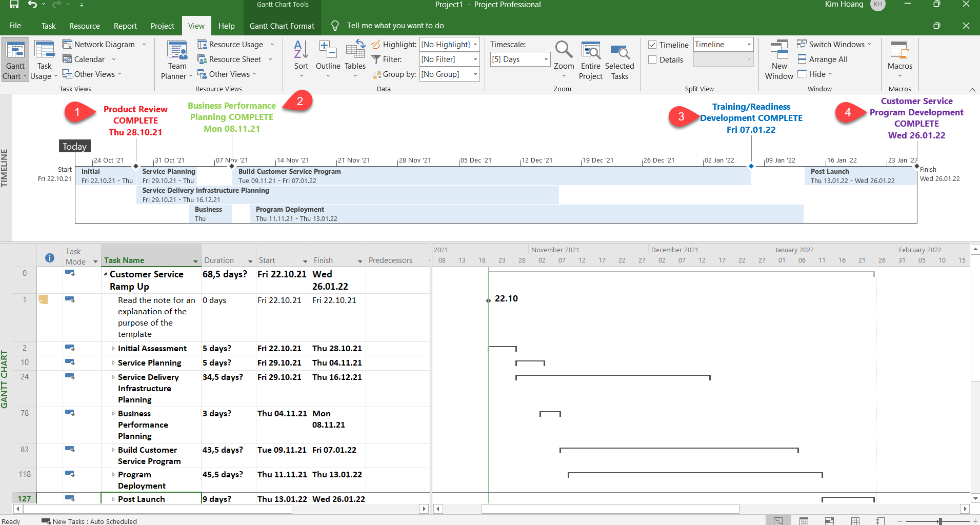Collapse the Customer Service Ramp Up task
Image resolution: width=980 pixels, height=525 pixels.
[x=106, y=274]
